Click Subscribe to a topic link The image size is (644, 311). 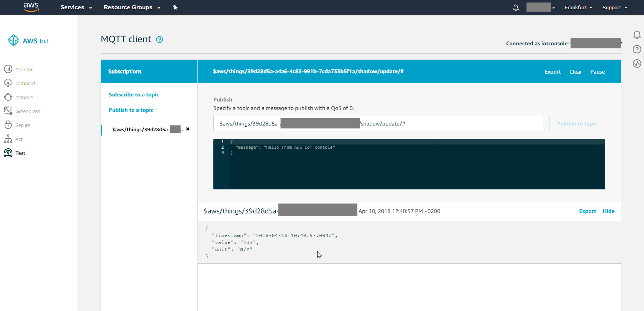pos(134,95)
